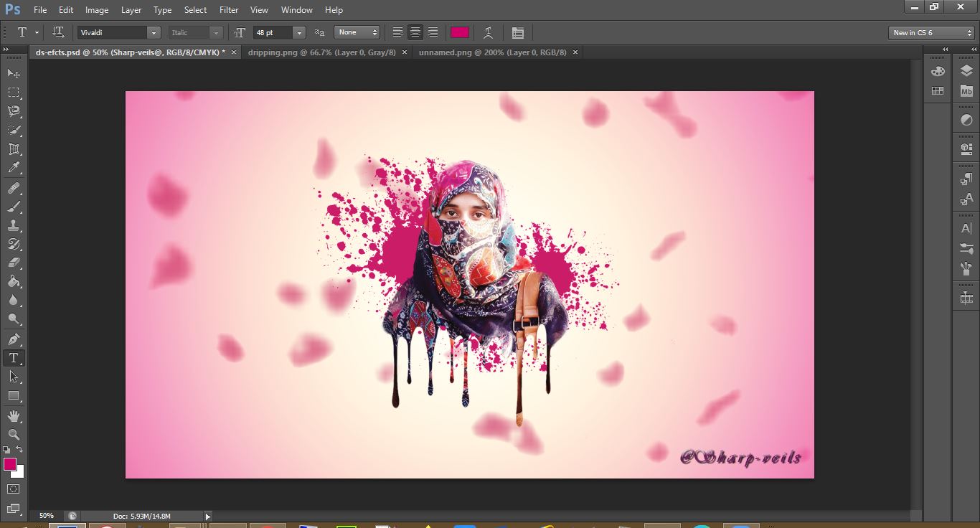Open the Vivaldi font family dropdown
980x528 pixels.
click(x=153, y=32)
